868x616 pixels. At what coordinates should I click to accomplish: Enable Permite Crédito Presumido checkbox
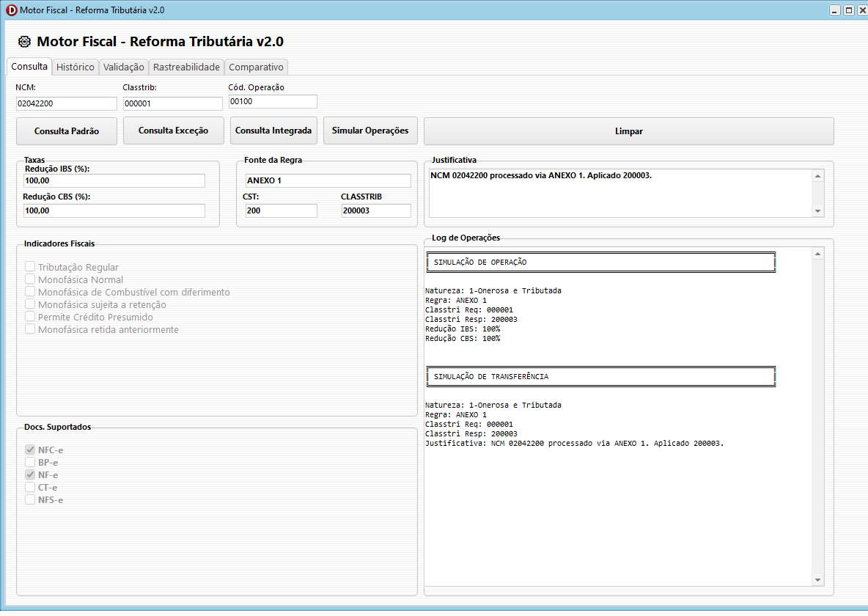(30, 317)
